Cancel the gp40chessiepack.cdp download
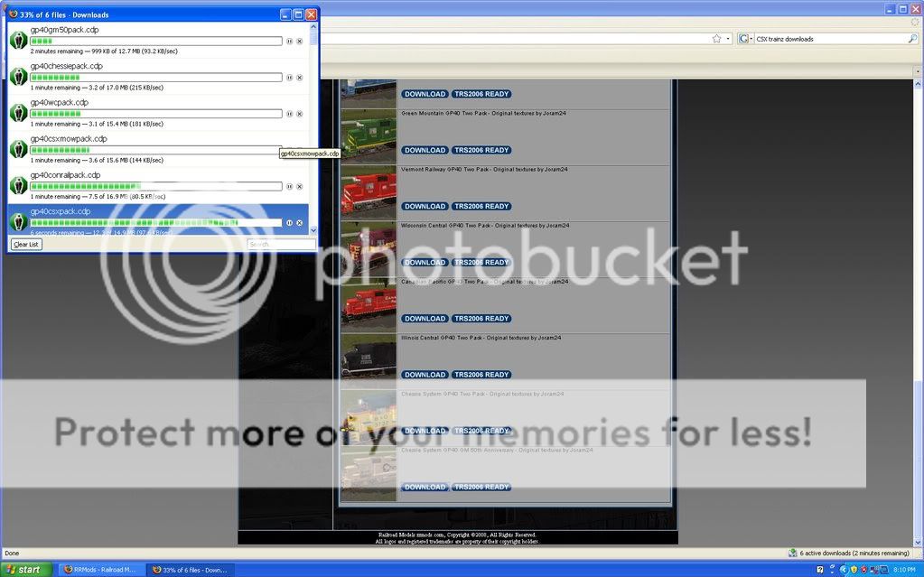This screenshot has width=924, height=577. pyautogui.click(x=299, y=78)
